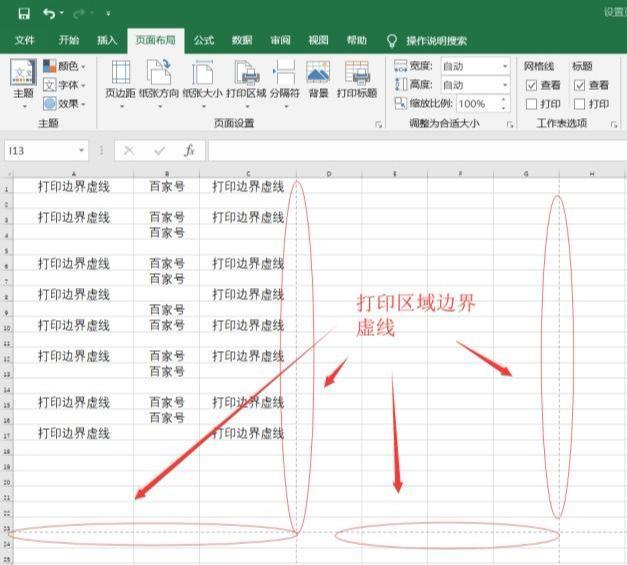Open the theme 颜色 (Colors) picker
627x565 pixels.
(64, 66)
